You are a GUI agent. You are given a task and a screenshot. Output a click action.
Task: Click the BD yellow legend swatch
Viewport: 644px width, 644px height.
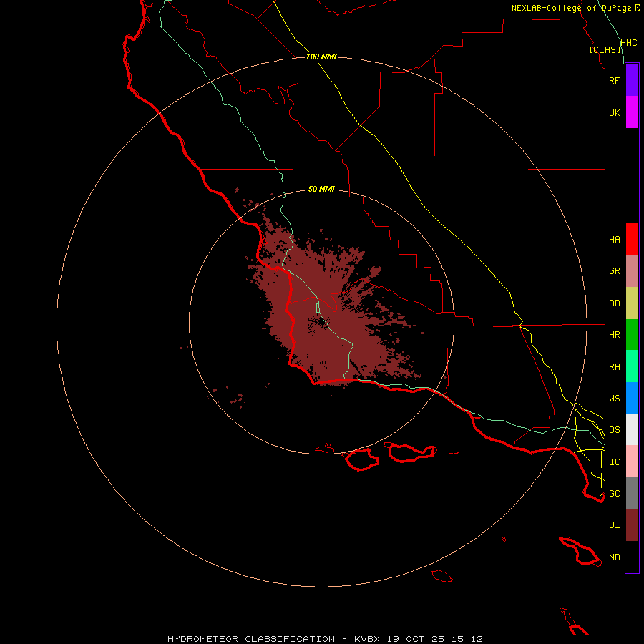[x=632, y=303]
